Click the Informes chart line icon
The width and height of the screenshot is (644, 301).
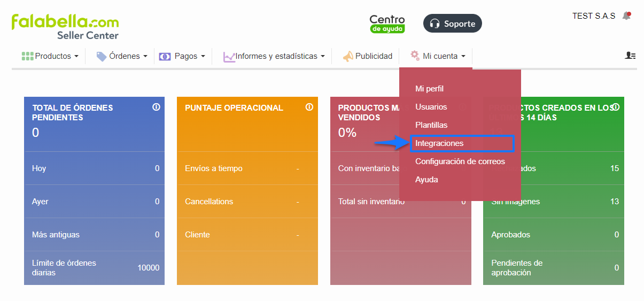coord(229,57)
